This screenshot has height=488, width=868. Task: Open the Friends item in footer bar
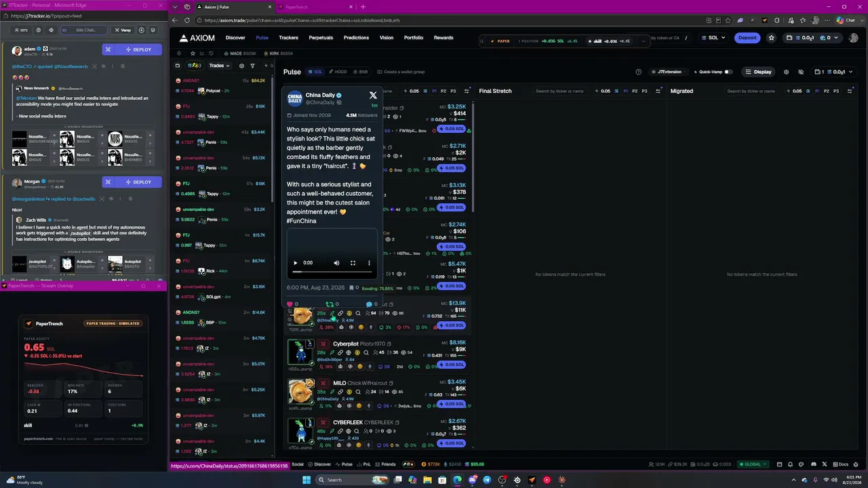(x=385, y=464)
